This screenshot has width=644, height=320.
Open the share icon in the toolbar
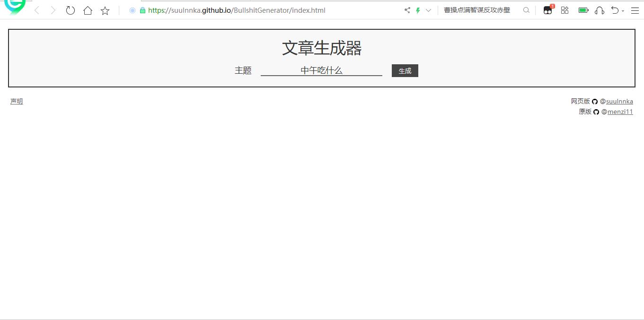[406, 9]
